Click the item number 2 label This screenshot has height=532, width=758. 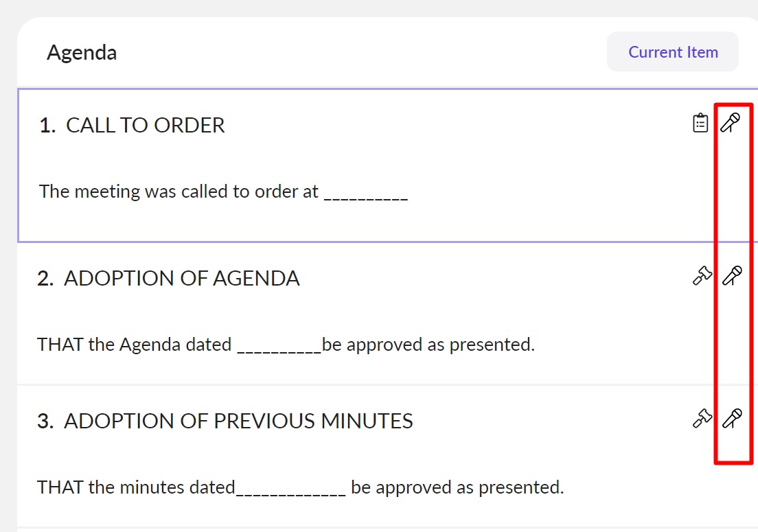point(45,279)
